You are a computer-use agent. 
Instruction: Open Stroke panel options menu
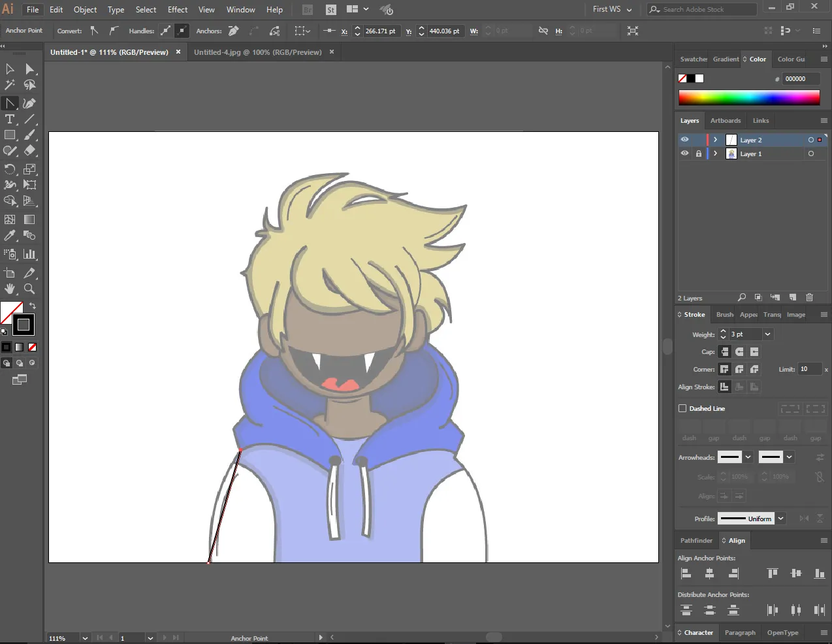[x=824, y=314]
